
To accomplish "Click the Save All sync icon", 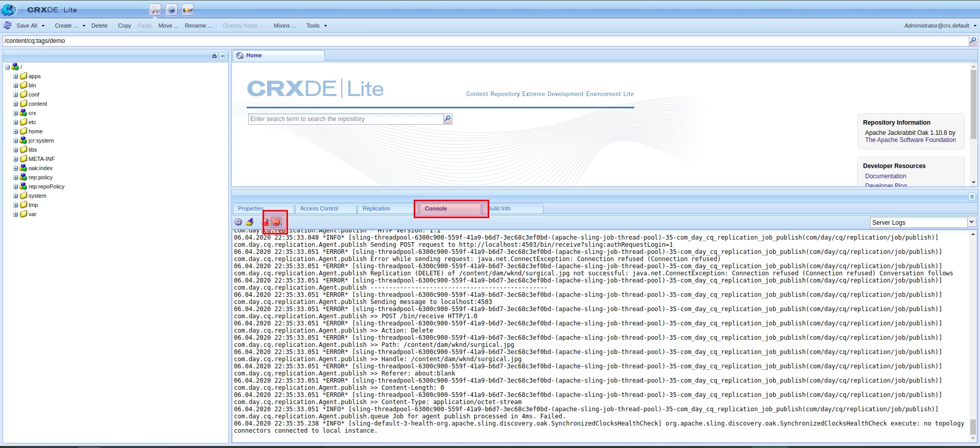I will (x=8, y=26).
